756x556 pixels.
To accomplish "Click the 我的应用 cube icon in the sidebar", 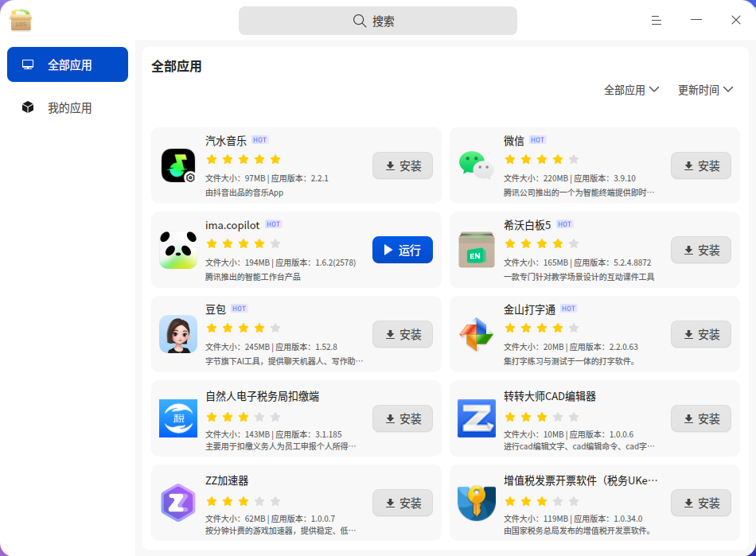I will coord(28,107).
